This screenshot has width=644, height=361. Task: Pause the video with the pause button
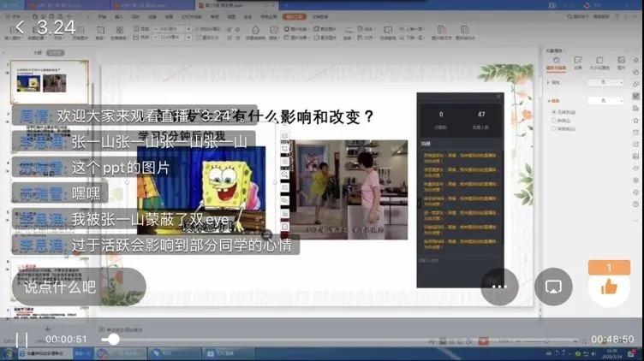click(x=22, y=340)
